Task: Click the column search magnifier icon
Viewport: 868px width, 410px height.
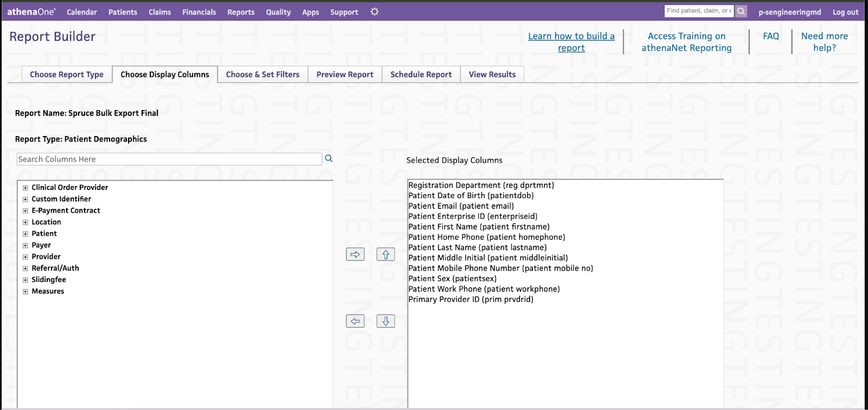Action: pyautogui.click(x=328, y=158)
